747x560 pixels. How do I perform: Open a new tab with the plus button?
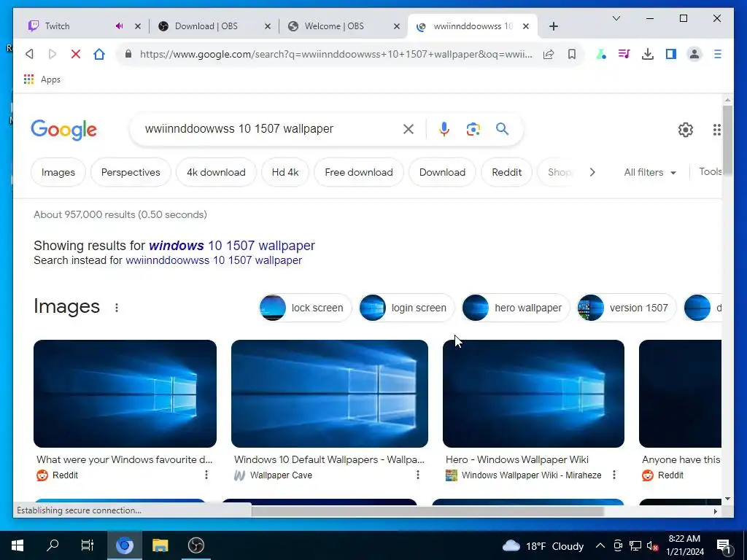pos(553,26)
